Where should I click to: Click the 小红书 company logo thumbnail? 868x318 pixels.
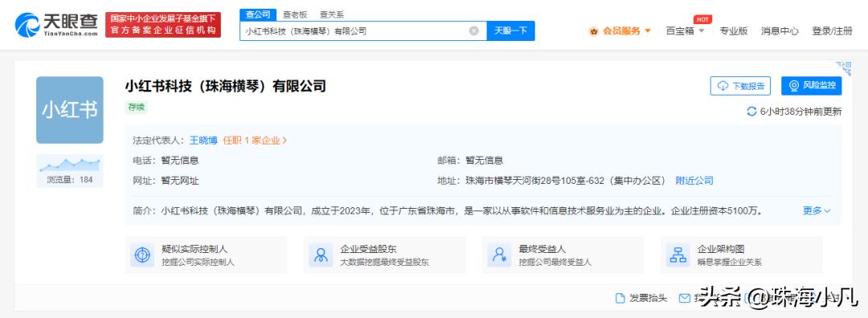tap(70, 110)
